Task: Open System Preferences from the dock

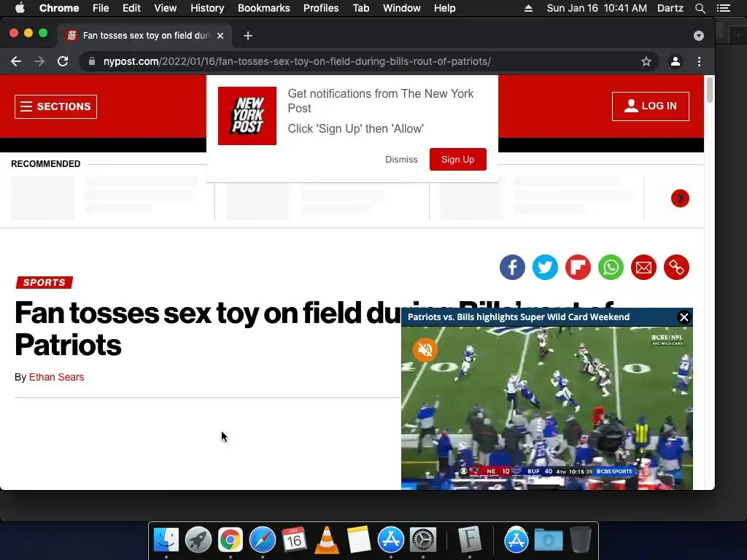Action: click(x=423, y=540)
